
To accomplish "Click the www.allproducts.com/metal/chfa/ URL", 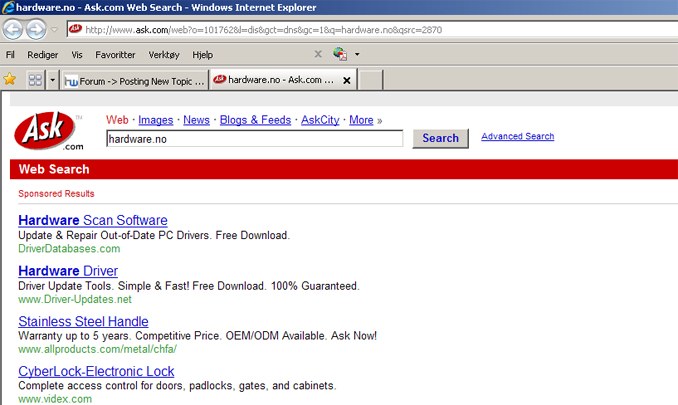I will tap(97, 349).
